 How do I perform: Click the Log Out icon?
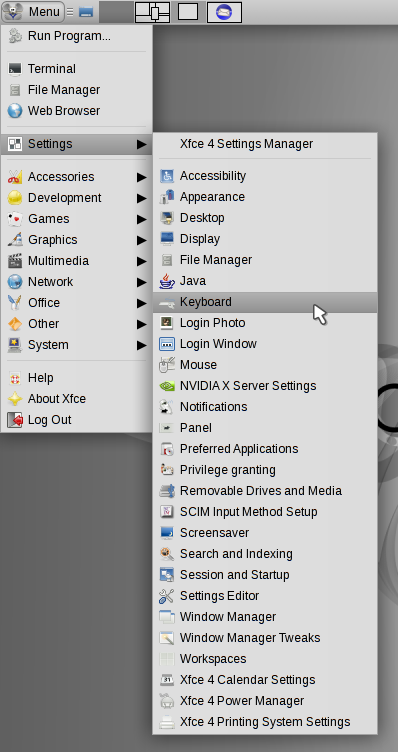pos(15,420)
